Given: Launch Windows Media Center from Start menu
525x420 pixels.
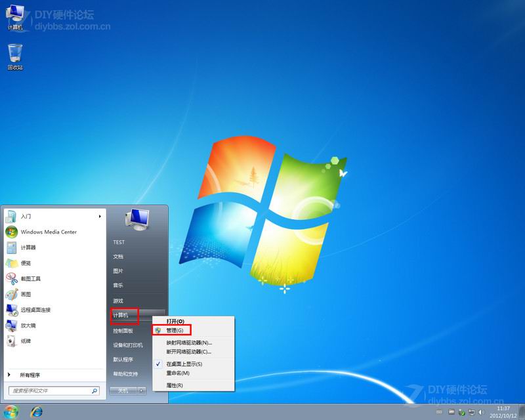Looking at the screenshot, I should click(54, 232).
